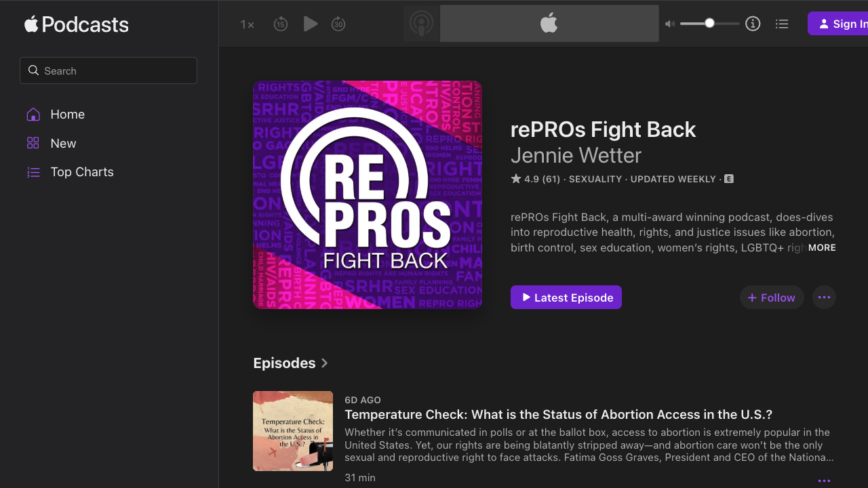Expand description with MORE link
868x488 pixels.
pos(822,248)
